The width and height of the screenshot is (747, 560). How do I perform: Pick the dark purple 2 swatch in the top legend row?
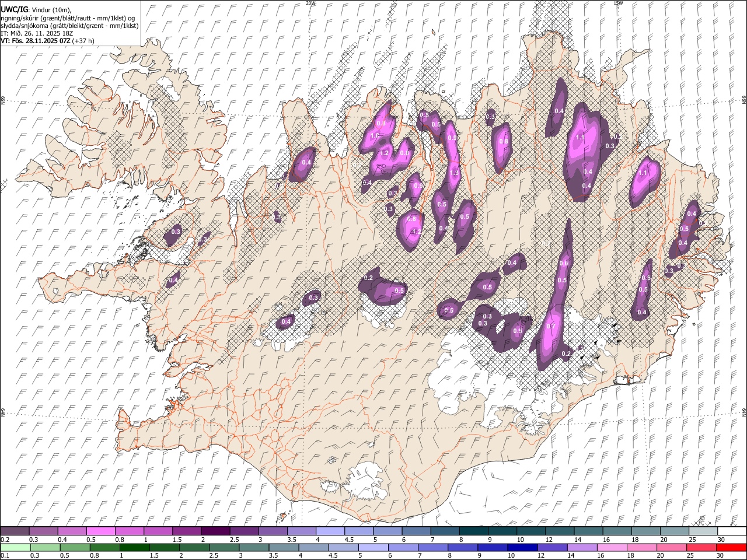point(215,531)
